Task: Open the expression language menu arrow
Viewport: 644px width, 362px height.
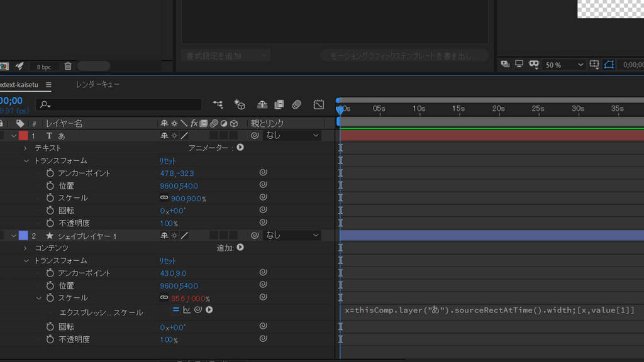Action: 209,310
